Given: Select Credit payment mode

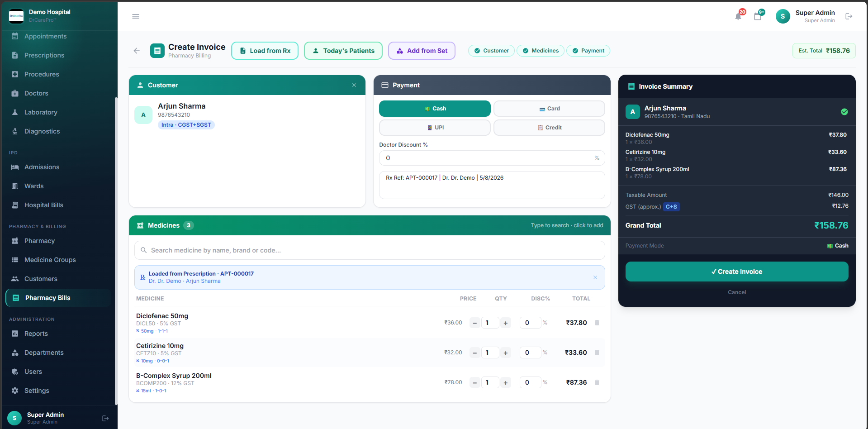Looking at the screenshot, I should 549,128.
